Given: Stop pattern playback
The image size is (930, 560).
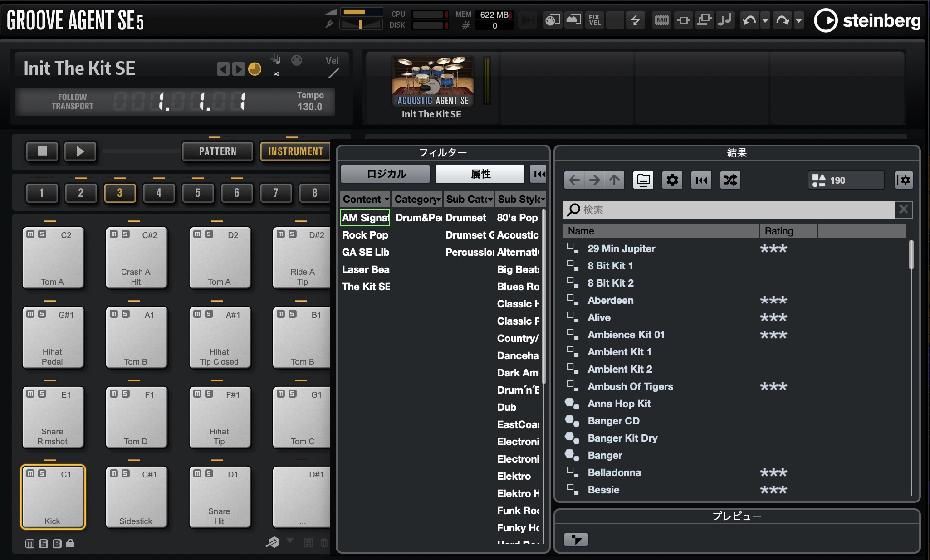Looking at the screenshot, I should click(42, 151).
